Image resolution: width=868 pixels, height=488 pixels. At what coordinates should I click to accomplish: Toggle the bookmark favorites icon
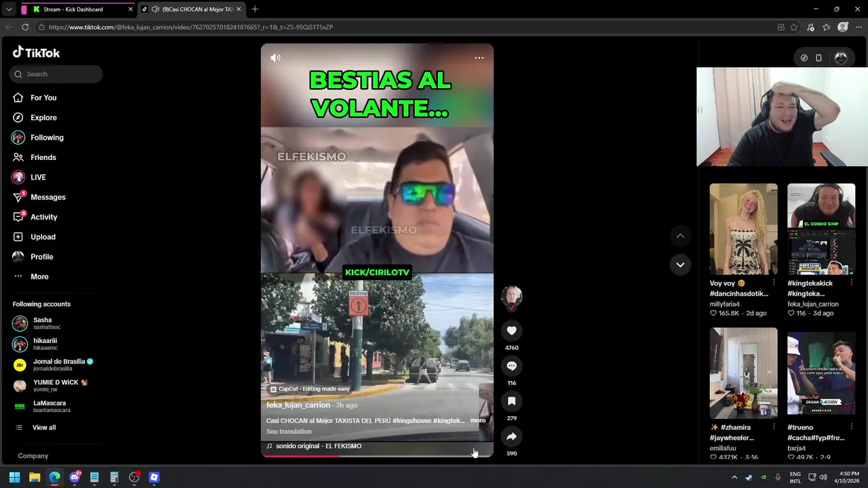511,401
